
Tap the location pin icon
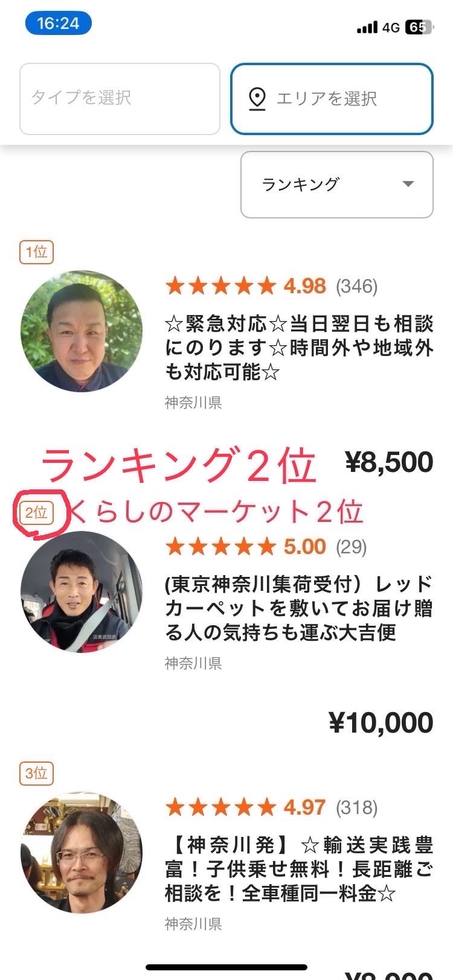point(258,98)
